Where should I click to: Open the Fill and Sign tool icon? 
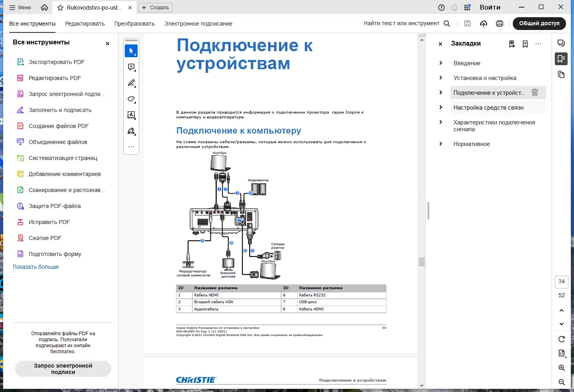pos(20,110)
